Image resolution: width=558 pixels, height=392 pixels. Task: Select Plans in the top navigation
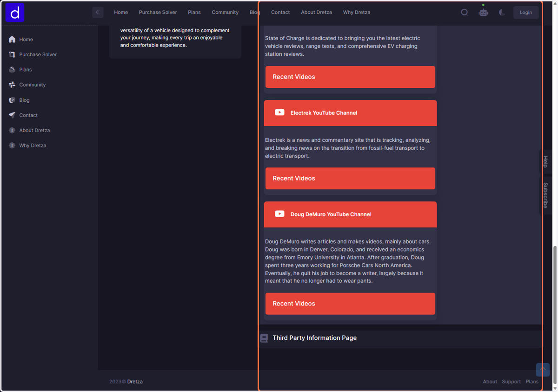(194, 13)
